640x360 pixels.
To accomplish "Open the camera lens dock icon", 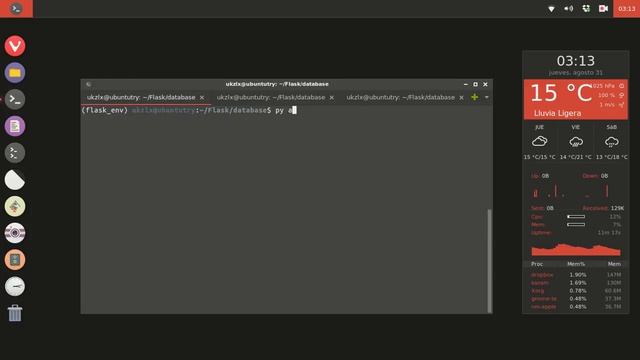I will (x=15, y=233).
